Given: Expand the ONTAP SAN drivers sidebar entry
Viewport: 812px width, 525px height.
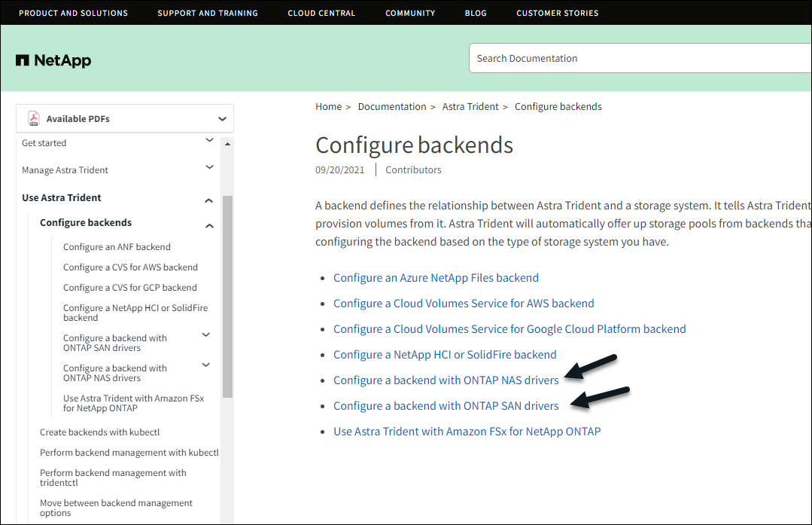Looking at the screenshot, I should (205, 334).
